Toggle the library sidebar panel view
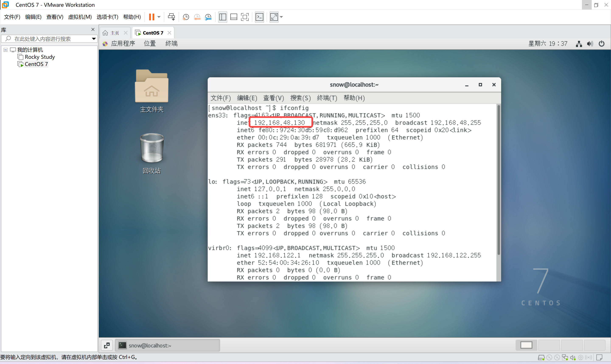Viewport: 611px width, 364px height. pos(223,17)
